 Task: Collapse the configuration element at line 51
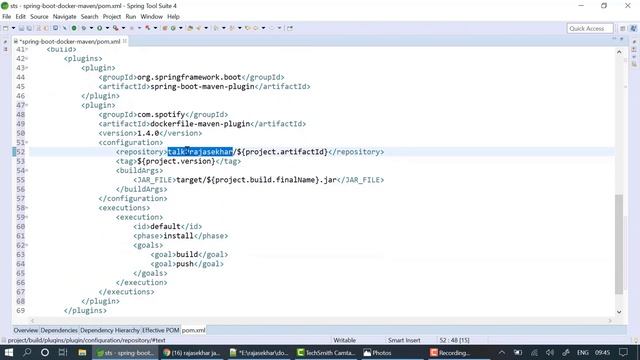point(27,143)
